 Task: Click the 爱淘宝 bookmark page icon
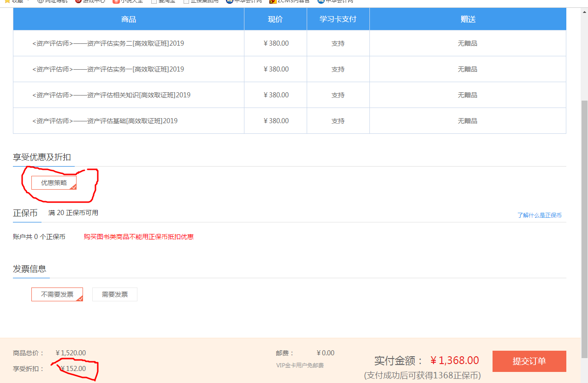coord(154,1)
